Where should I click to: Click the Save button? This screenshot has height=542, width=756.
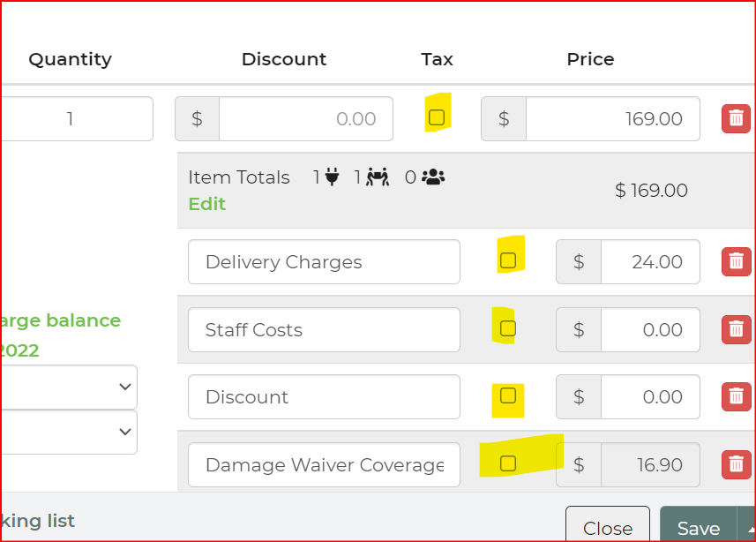point(698,528)
